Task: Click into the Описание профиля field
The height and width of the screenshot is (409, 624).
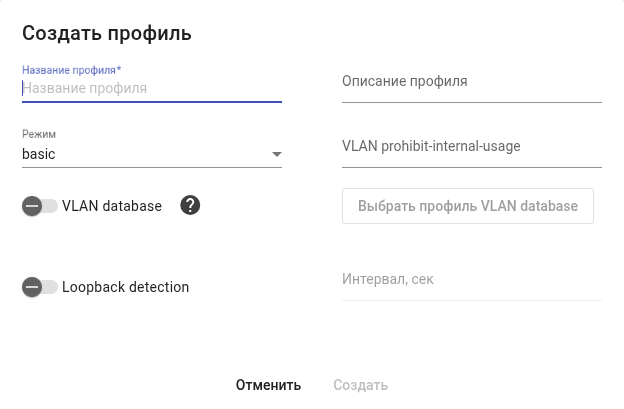Action: coord(471,81)
